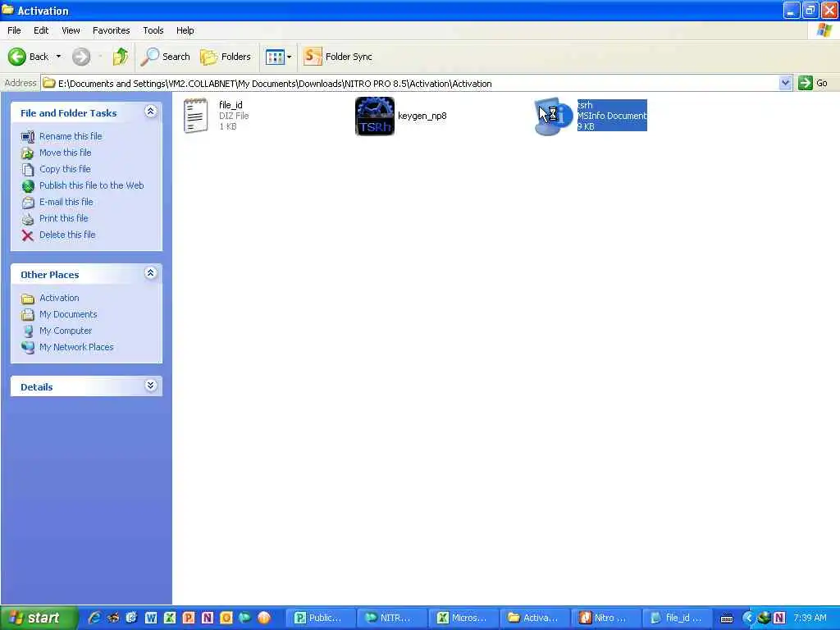Screen dimensions: 840x630
Task: Switch to file_id ... taskbar button
Action: click(677, 618)
